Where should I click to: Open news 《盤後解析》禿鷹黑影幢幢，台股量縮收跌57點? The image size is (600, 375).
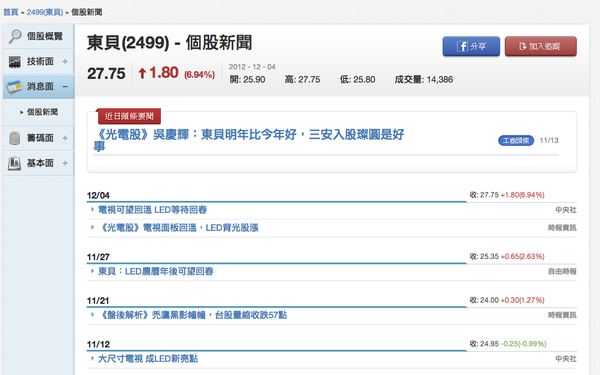click(192, 315)
